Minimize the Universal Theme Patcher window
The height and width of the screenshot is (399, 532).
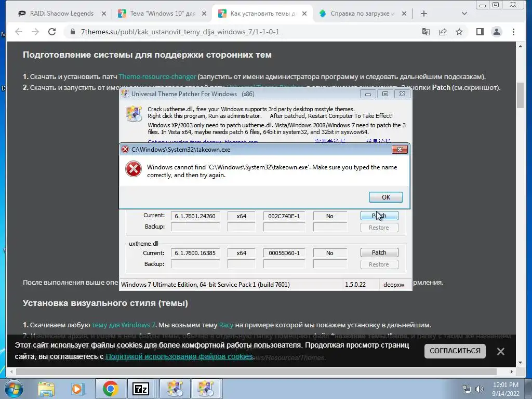click(368, 94)
